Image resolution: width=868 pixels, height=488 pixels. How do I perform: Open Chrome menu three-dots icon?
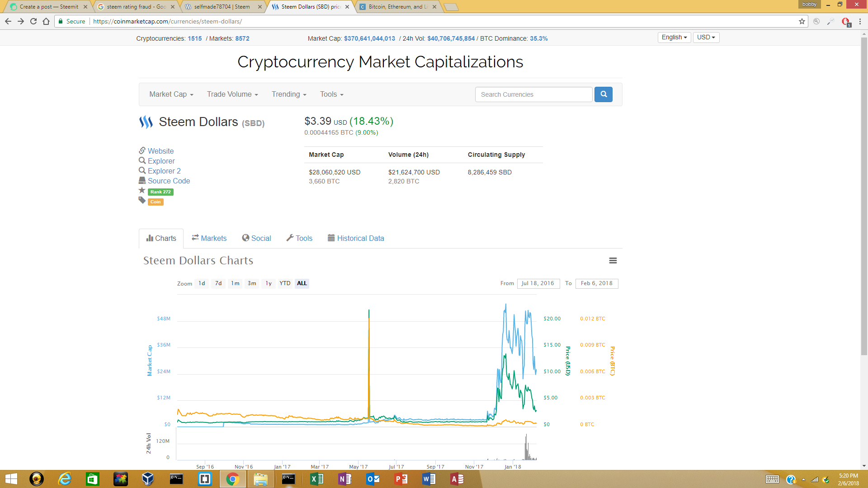tap(860, 21)
